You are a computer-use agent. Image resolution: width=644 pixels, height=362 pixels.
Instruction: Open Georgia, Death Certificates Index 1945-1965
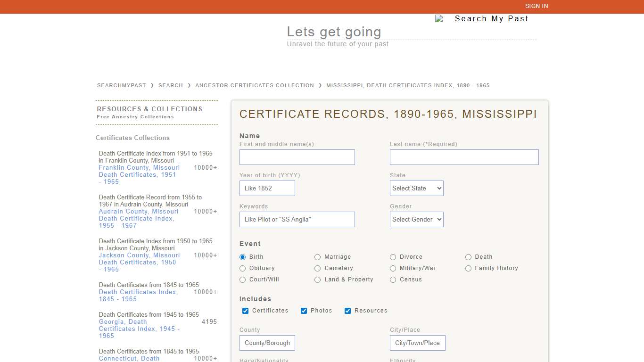(x=139, y=329)
